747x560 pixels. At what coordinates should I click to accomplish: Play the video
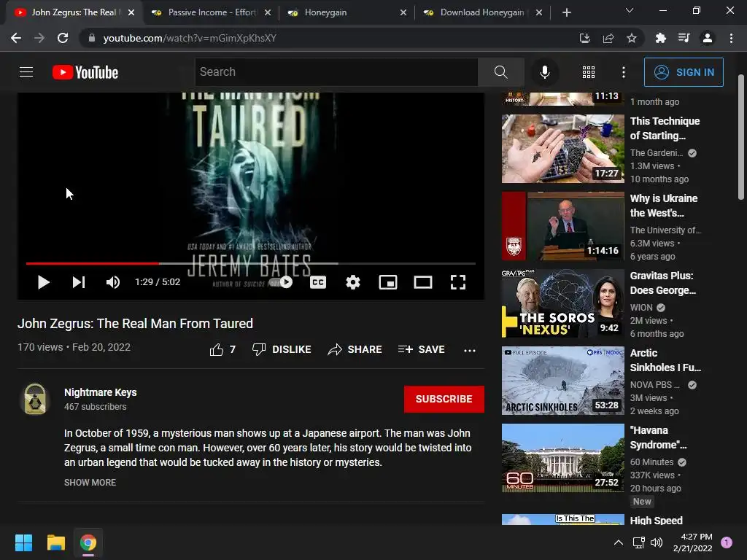click(x=43, y=282)
